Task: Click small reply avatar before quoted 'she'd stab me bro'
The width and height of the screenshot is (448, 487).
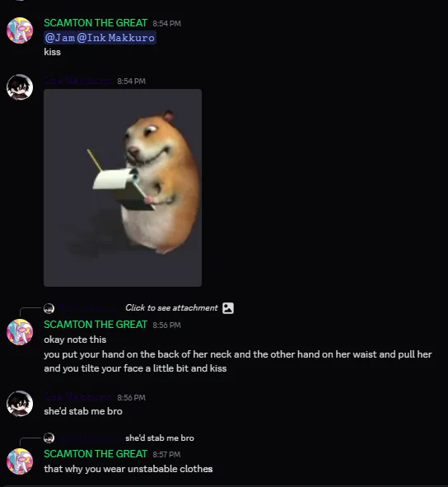Action: 49,438
